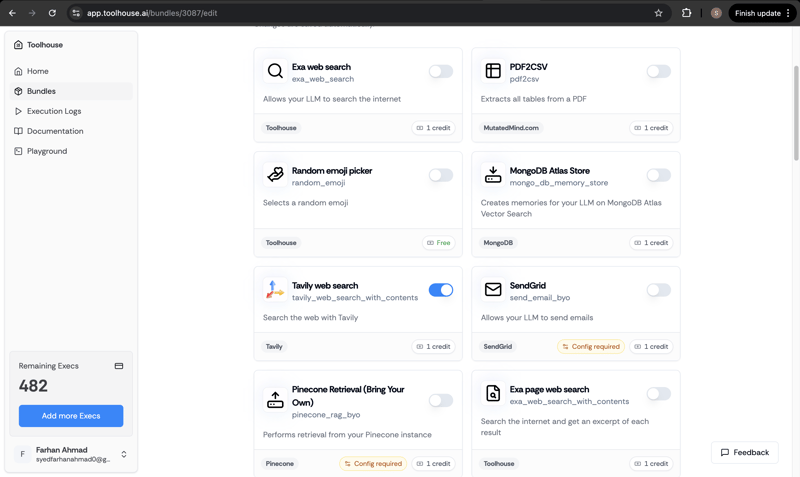The height and width of the screenshot is (477, 800).
Task: Enable the Exa web search toggle
Action: tap(441, 71)
